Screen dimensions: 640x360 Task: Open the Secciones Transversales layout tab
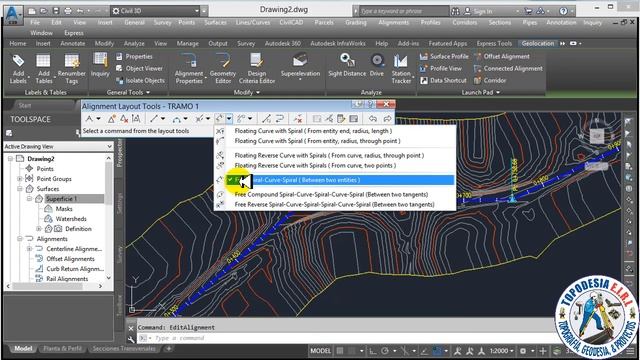[x=124, y=349]
